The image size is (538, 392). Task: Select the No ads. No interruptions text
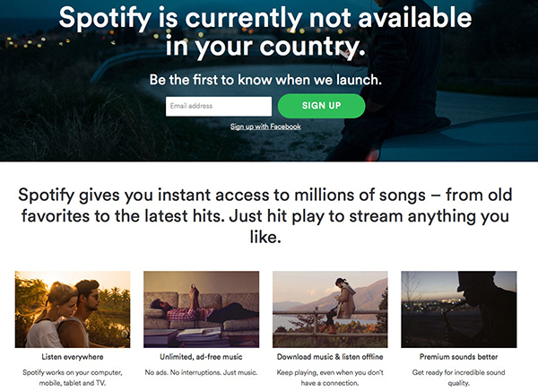tap(202, 371)
